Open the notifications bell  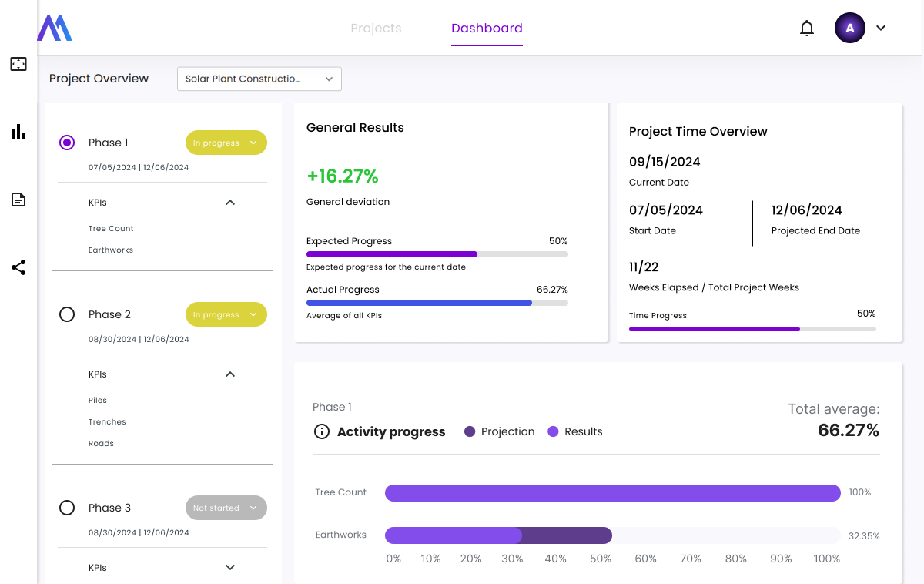point(806,29)
